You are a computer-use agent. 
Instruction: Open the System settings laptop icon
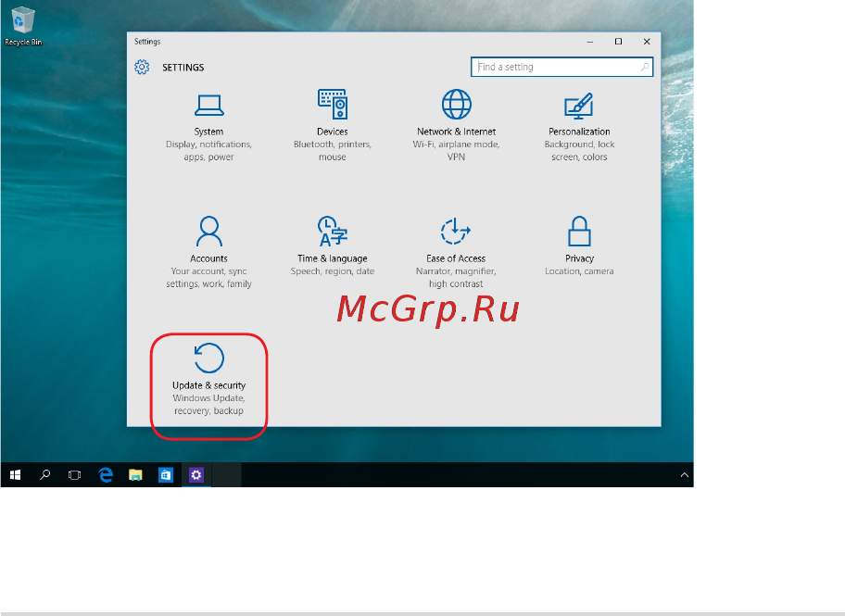209,105
